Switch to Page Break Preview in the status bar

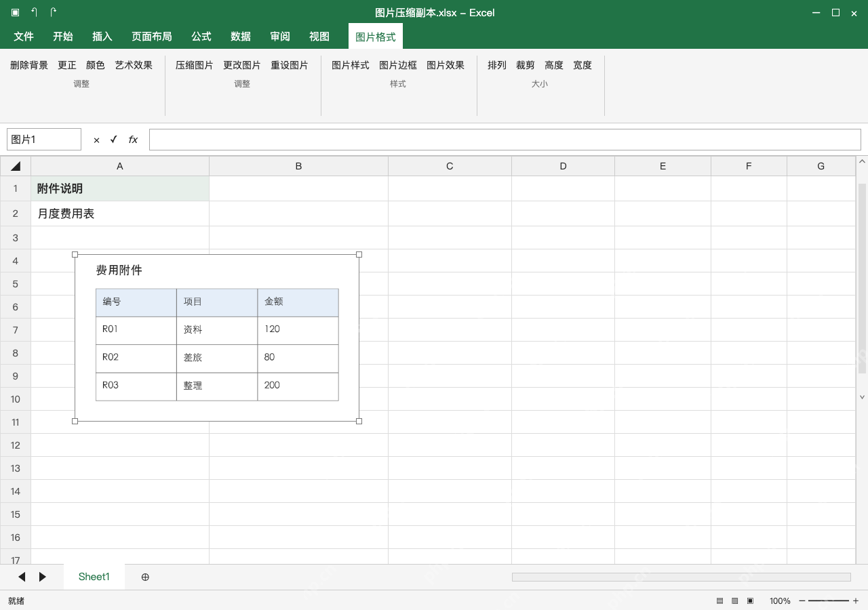(750, 601)
